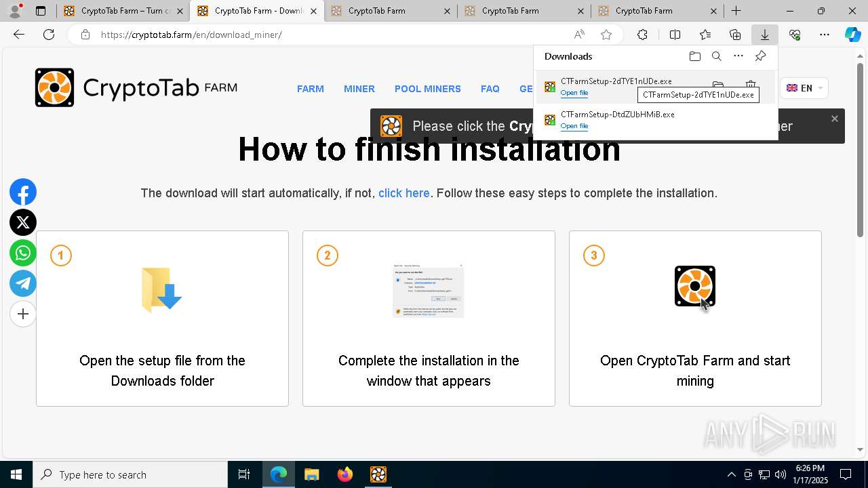Open Settings and more ellipsis menu
Viewport: 868px width, 488px height.
825,35
